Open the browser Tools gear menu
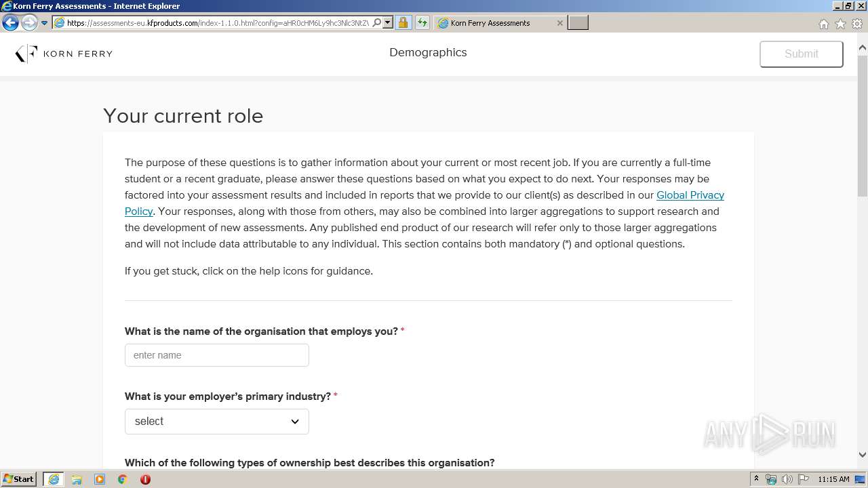 point(857,24)
